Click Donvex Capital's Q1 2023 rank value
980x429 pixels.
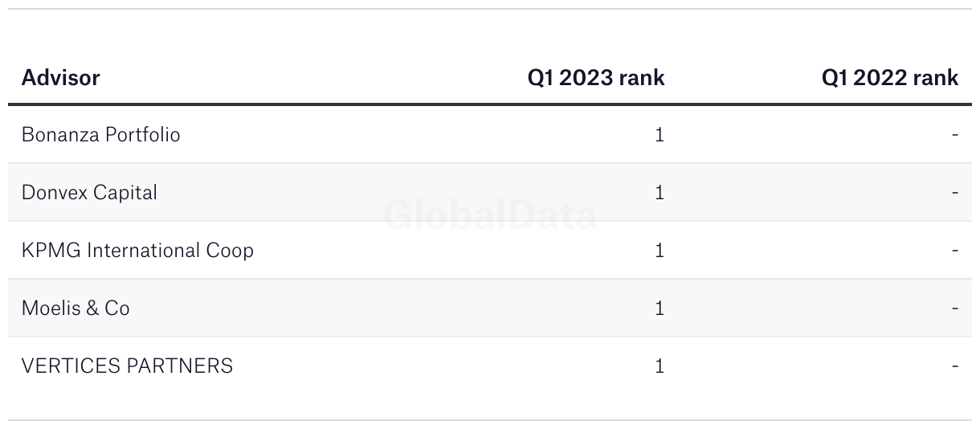659,192
